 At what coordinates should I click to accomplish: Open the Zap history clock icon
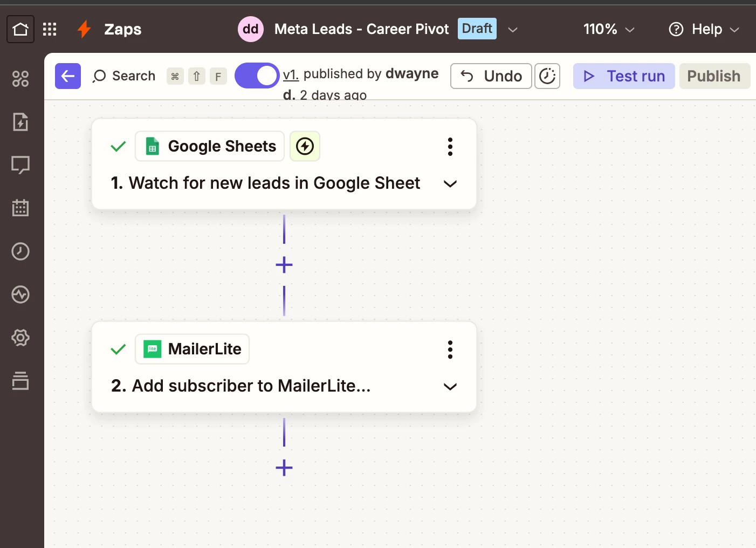(20, 251)
